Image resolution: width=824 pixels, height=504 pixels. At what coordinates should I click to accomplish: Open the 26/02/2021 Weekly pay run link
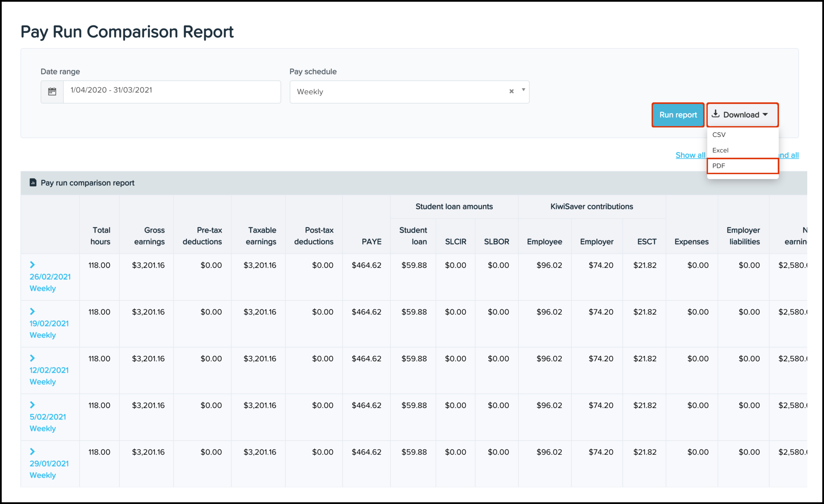(50, 277)
